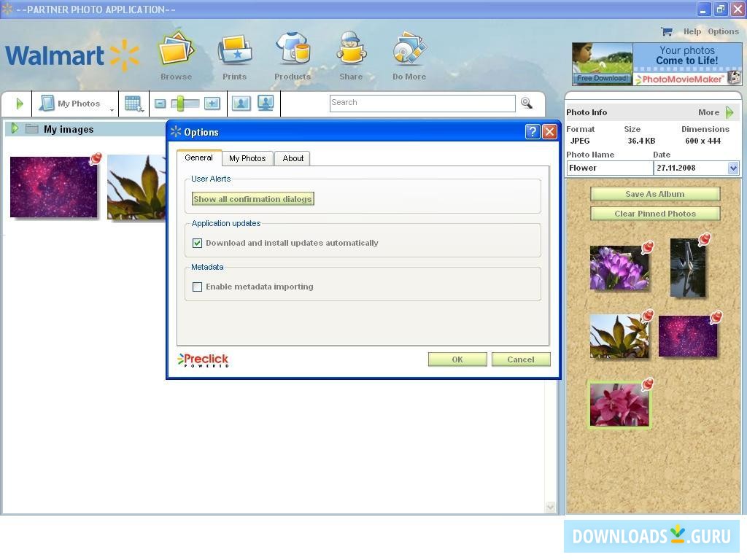Screen dimensions: 747x560
Task: Expand the My images folder arrow
Action: coord(15,128)
